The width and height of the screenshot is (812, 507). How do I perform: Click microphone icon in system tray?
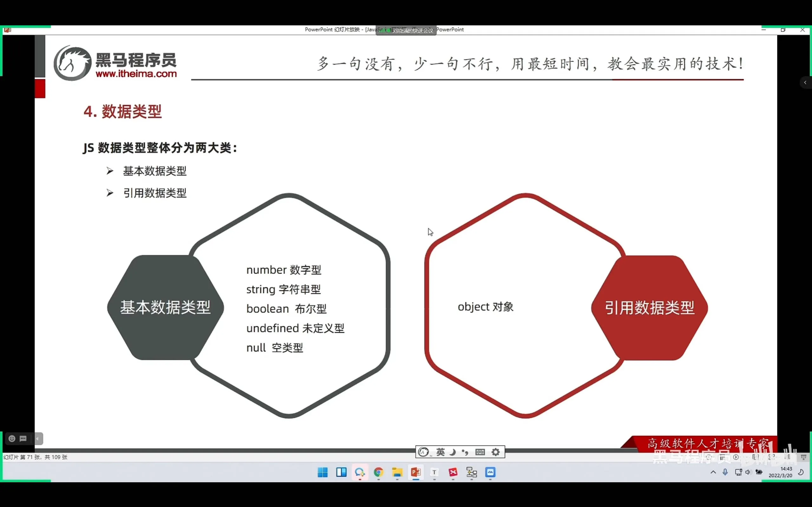(725, 472)
